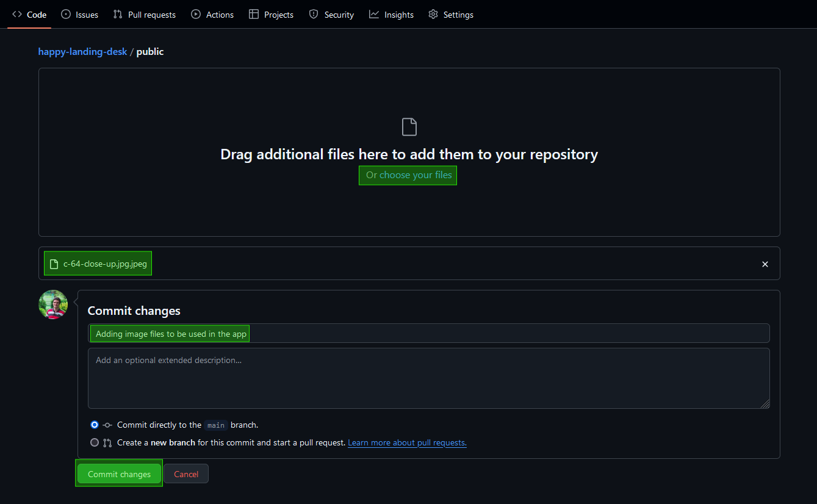This screenshot has height=504, width=817.
Task: Click the Actions play icon
Action: coord(195,14)
